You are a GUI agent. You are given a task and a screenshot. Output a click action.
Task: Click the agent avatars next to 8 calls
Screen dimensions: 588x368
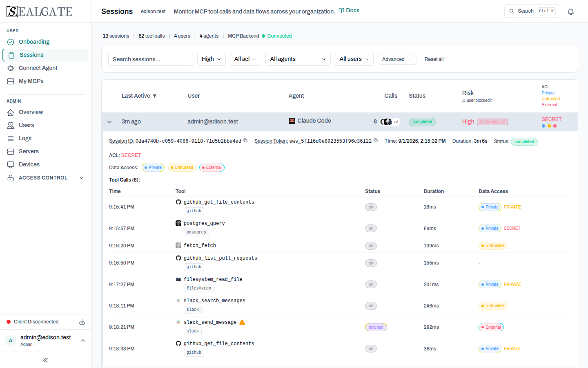point(390,122)
